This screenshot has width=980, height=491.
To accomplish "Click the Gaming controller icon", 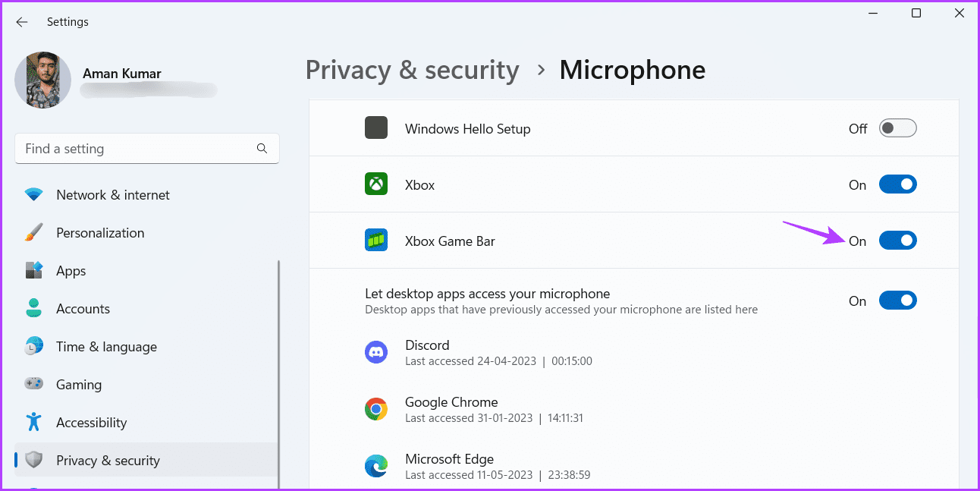I will [x=34, y=385].
